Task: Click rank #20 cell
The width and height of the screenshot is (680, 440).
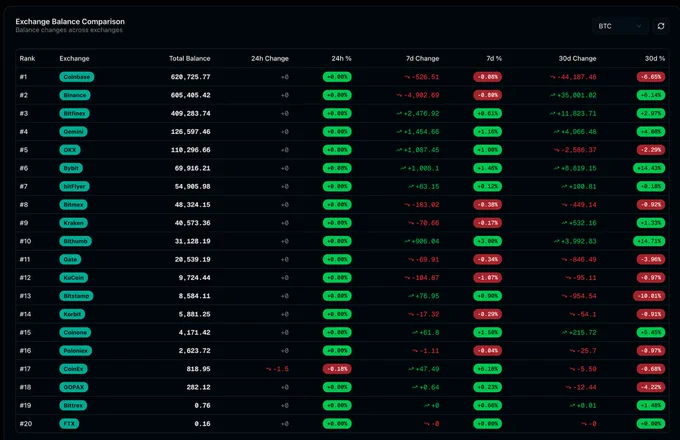Action: point(26,424)
